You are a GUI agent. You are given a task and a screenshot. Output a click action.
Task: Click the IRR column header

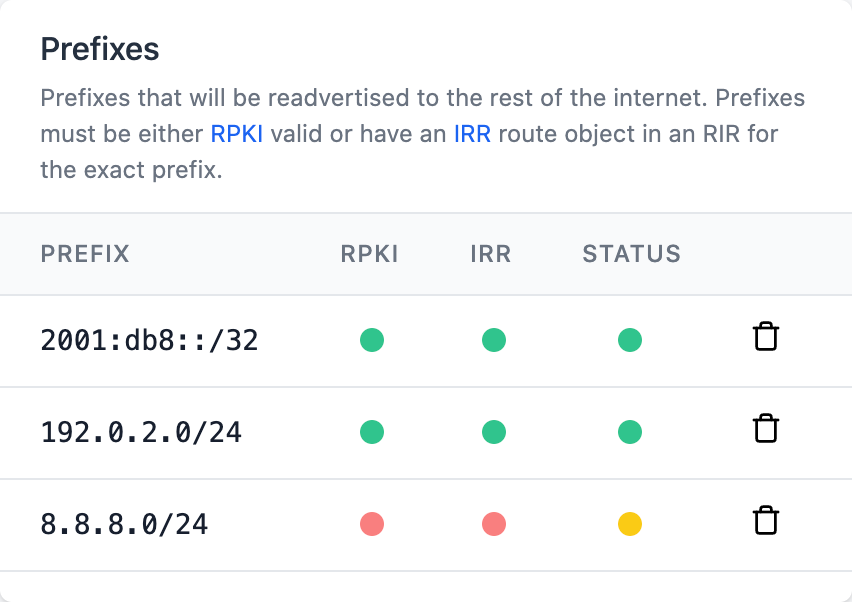pos(491,254)
